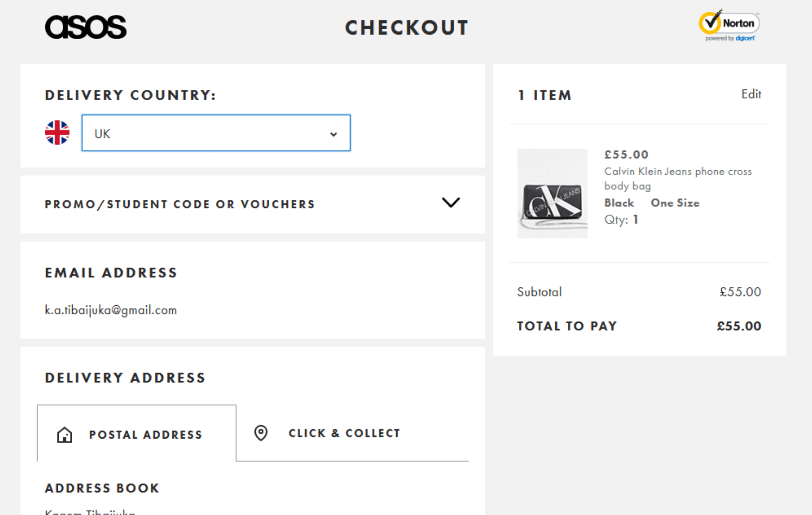This screenshot has width=812, height=515.
Task: Click the dropdown arrow in country selector
Action: [333, 134]
